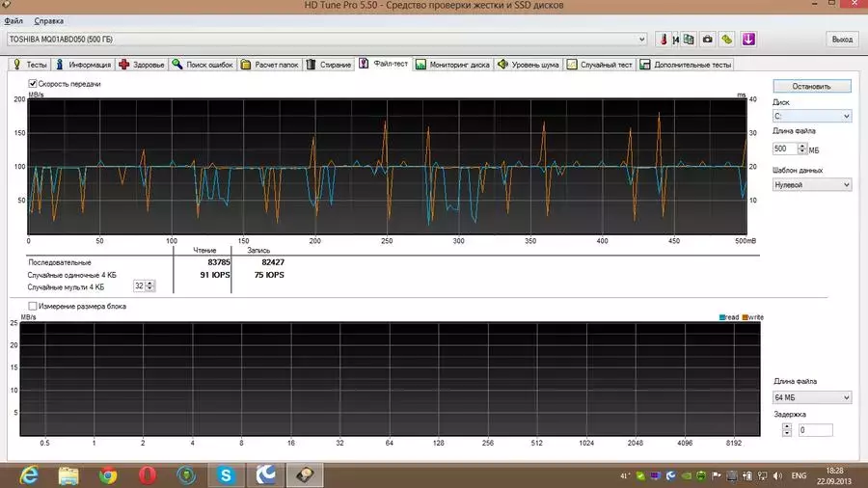Open Internet Explorer from the taskbar
The width and height of the screenshot is (868, 488).
click(x=29, y=475)
